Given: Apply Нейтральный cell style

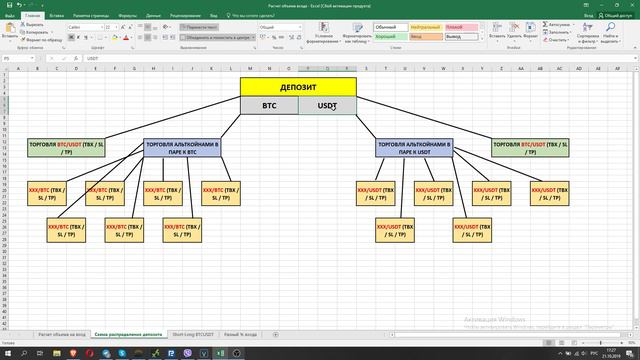Looking at the screenshot, I should (426, 27).
